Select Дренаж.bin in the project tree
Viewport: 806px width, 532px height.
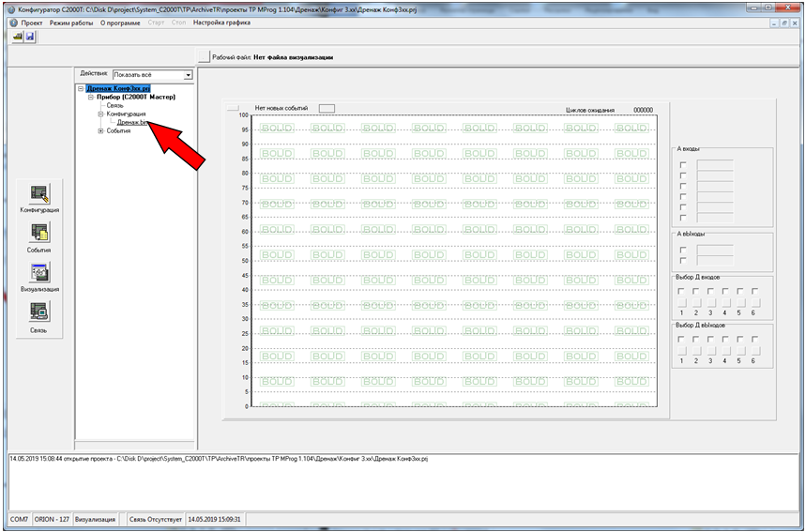(x=131, y=122)
